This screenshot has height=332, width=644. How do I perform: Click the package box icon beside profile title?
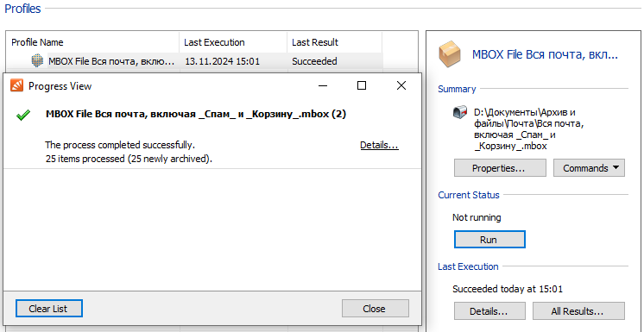(450, 54)
